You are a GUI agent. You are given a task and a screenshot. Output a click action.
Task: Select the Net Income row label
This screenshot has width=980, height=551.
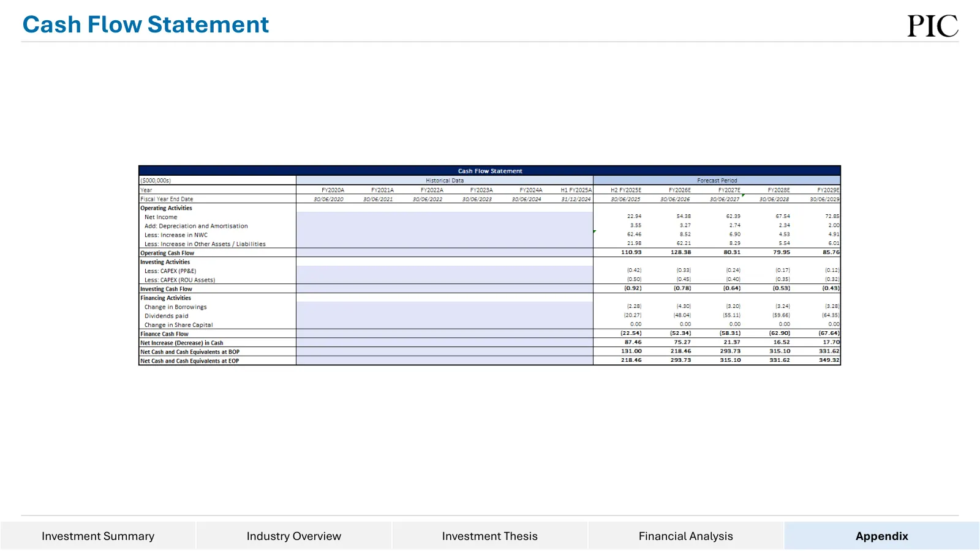pyautogui.click(x=160, y=217)
